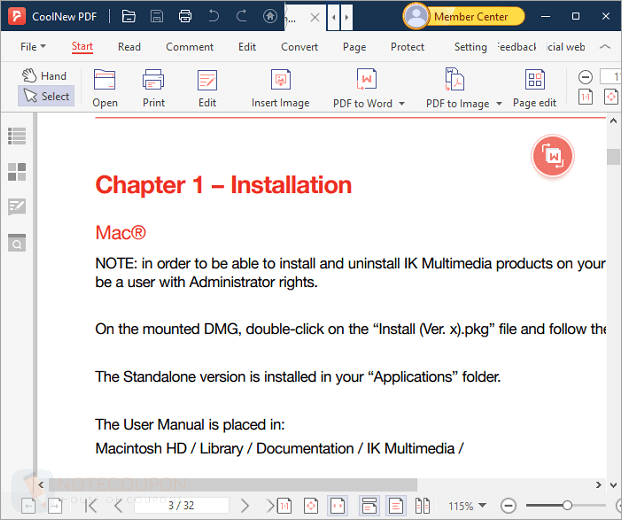The width and height of the screenshot is (622, 520).
Task: Redo the action in title bar
Action: click(242, 16)
